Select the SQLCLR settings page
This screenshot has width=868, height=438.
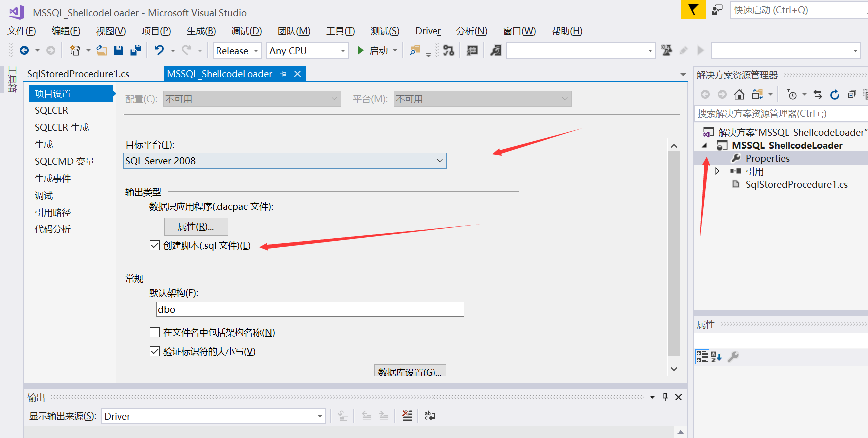click(x=52, y=110)
